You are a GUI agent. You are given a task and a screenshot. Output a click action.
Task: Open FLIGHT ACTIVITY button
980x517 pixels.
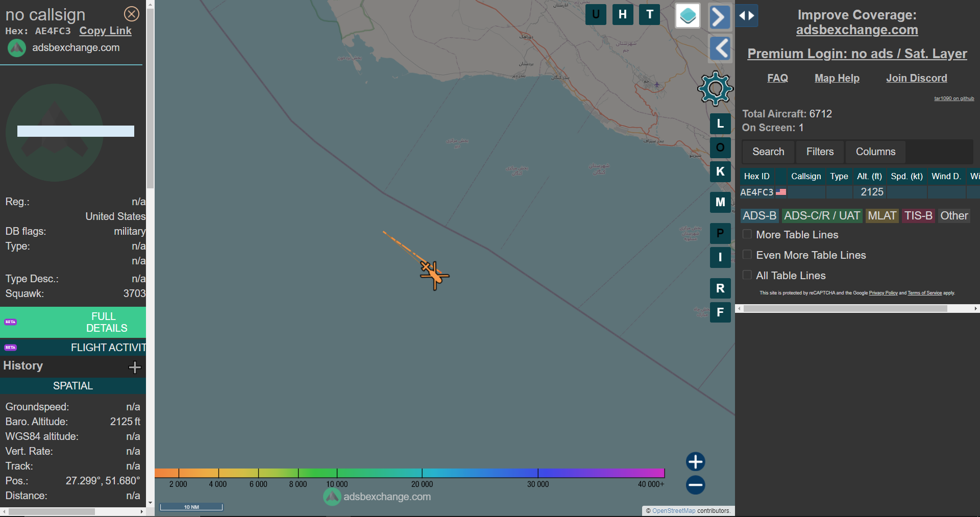[x=73, y=348]
